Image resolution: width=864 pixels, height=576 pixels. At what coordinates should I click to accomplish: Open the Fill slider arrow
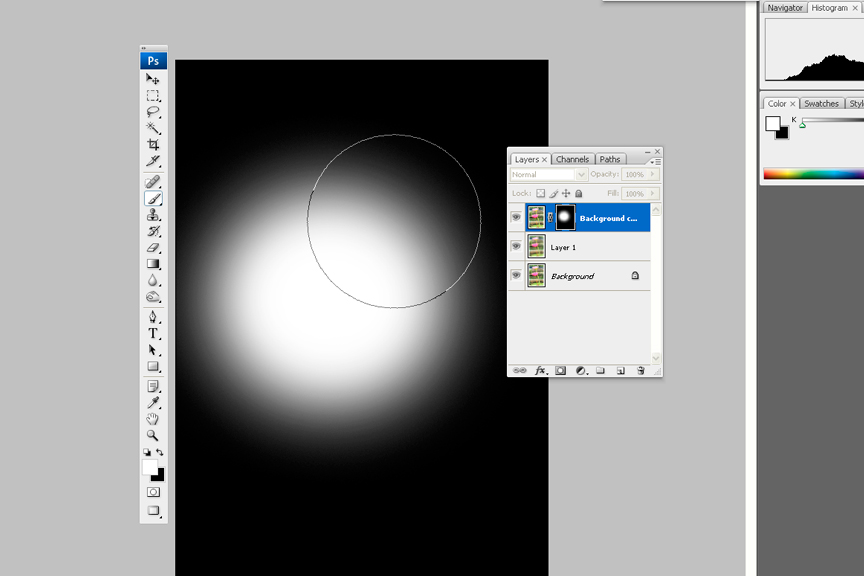(x=653, y=193)
